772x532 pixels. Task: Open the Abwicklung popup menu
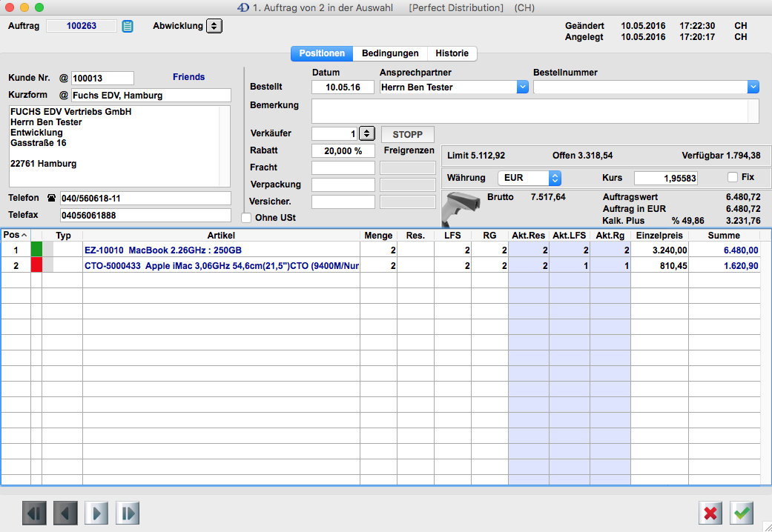[214, 26]
